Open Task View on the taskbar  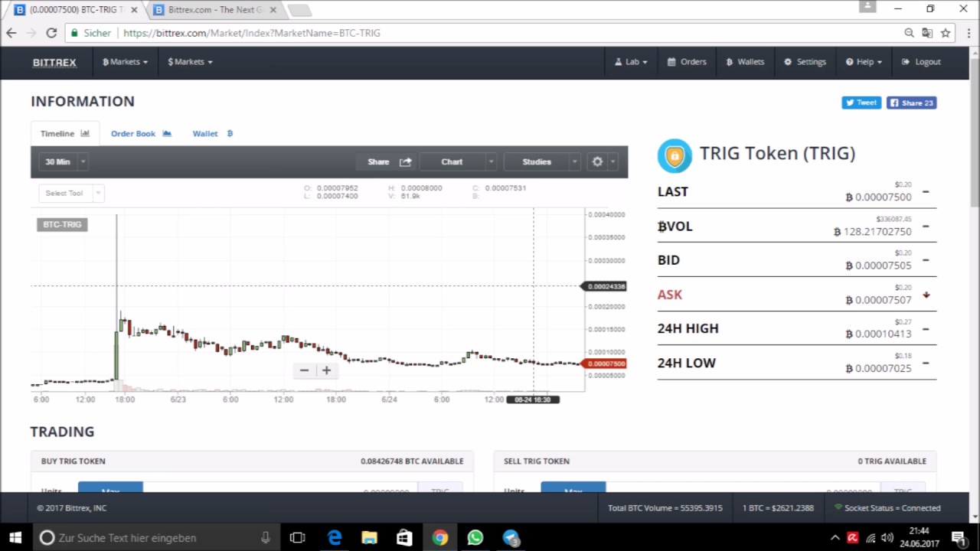[298, 537]
